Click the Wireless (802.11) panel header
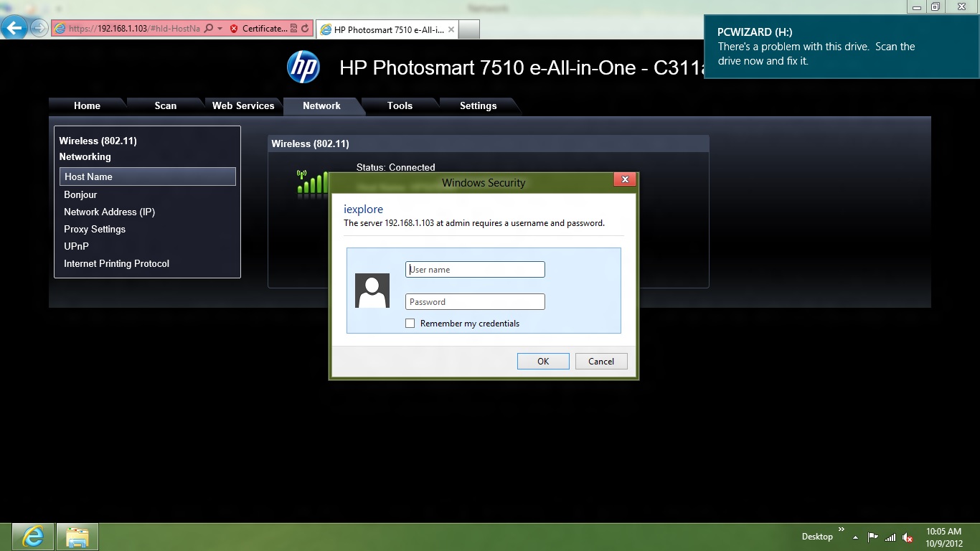Image resolution: width=980 pixels, height=551 pixels. click(x=488, y=143)
